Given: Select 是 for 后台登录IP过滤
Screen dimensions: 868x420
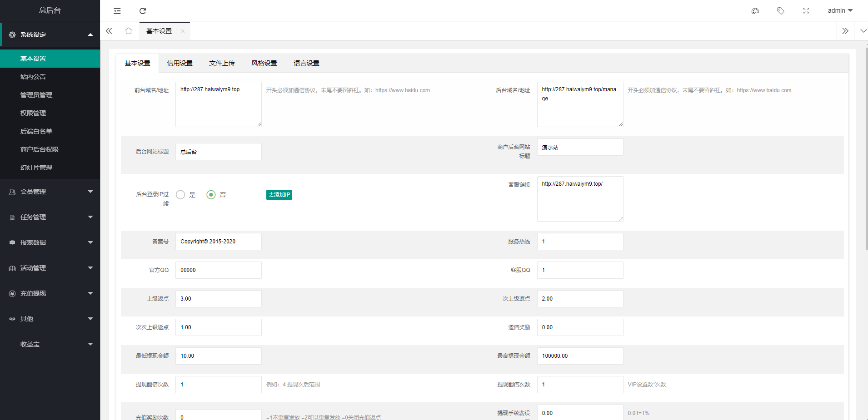Looking at the screenshot, I should (x=180, y=195).
